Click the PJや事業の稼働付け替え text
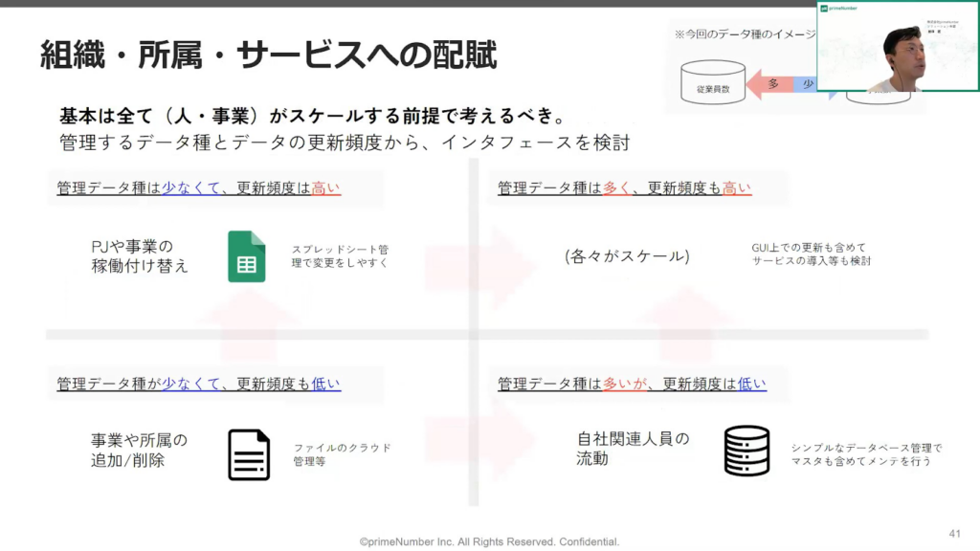This screenshot has width=980, height=551. tap(140, 256)
